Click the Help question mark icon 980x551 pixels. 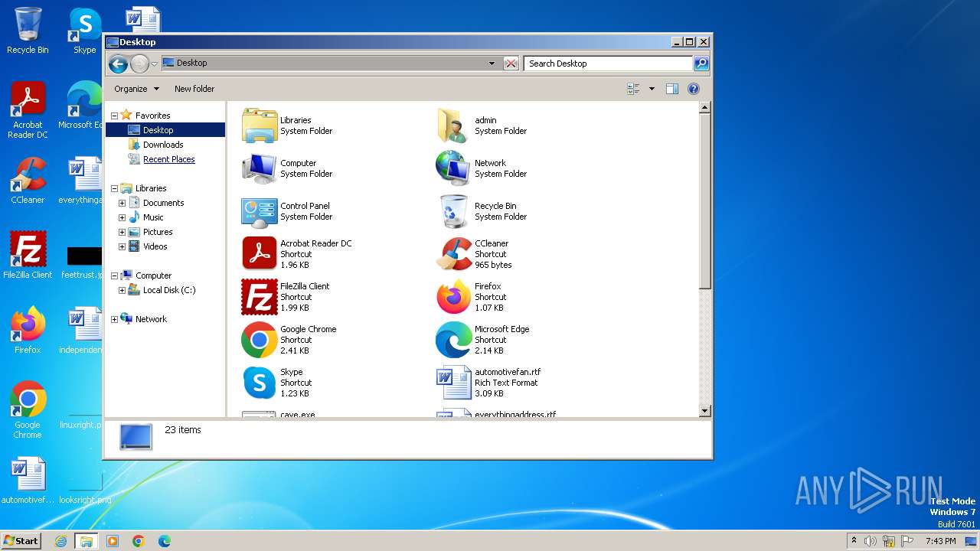[x=694, y=89]
